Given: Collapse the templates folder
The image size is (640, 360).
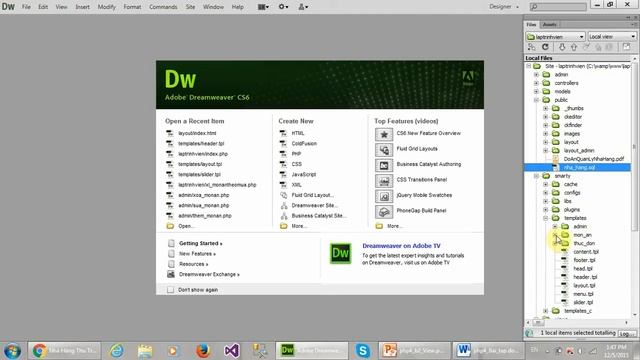Looking at the screenshot, I should pyautogui.click(x=546, y=218).
